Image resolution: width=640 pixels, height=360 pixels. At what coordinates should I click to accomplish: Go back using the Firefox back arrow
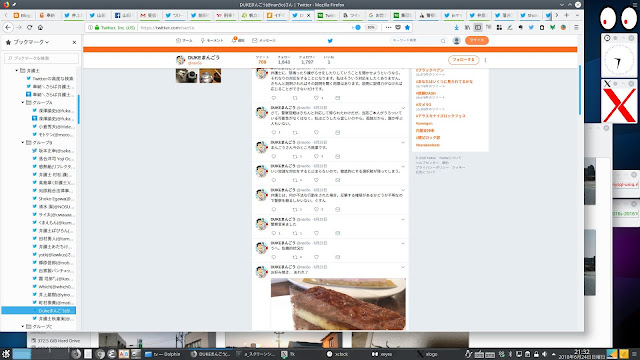click(x=8, y=27)
